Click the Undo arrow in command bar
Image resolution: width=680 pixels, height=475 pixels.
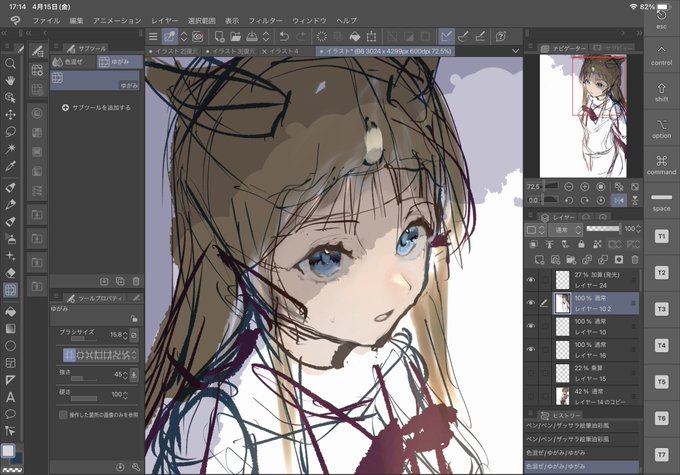pos(284,37)
